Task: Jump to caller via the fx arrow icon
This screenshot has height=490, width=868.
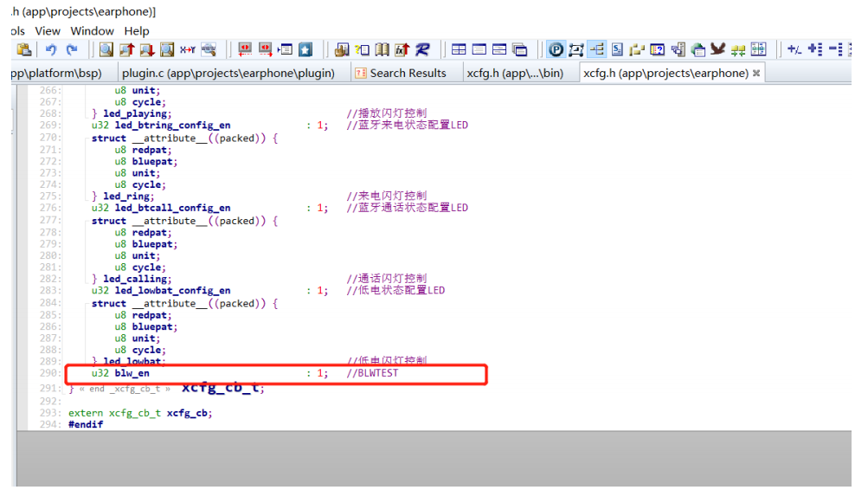Action: [402, 50]
